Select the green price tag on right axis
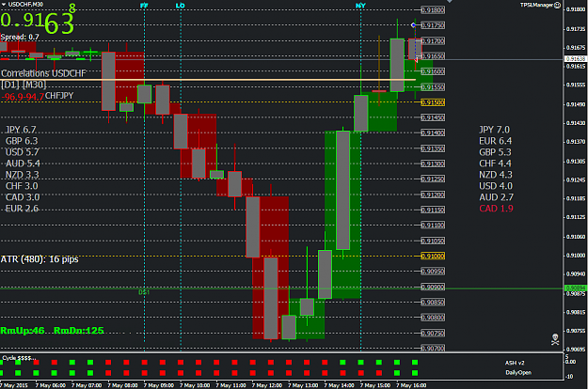 pos(576,288)
